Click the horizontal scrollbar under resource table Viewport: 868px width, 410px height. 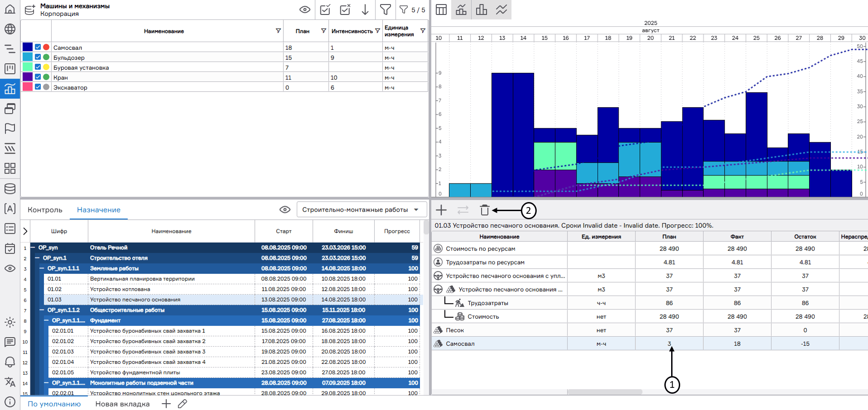604,392
